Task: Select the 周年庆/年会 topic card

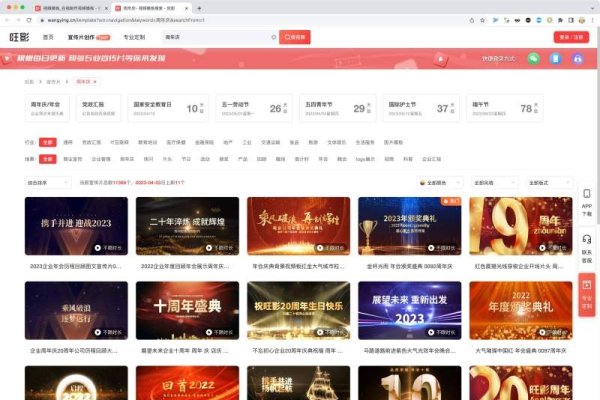Action: (x=47, y=108)
